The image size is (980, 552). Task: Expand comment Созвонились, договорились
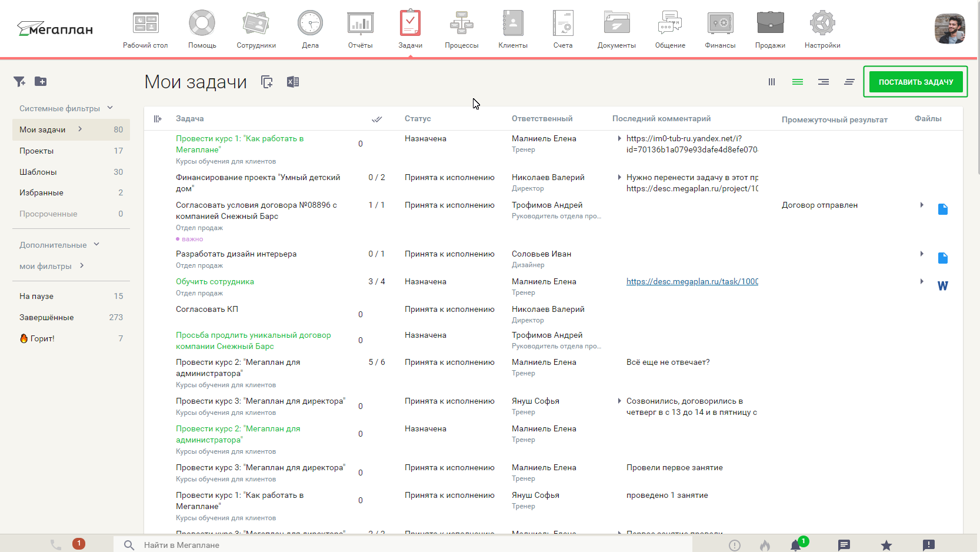pos(619,401)
